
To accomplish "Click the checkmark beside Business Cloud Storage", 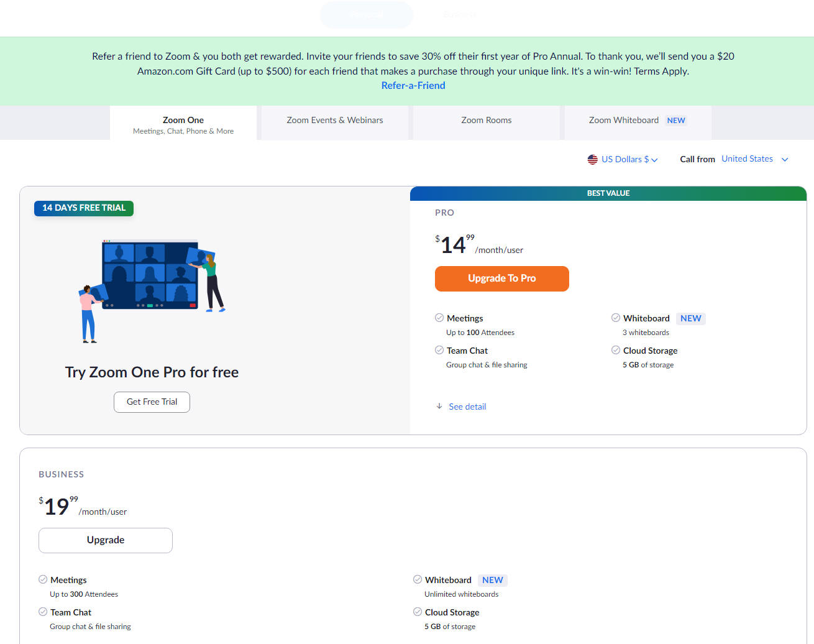I will pos(418,612).
